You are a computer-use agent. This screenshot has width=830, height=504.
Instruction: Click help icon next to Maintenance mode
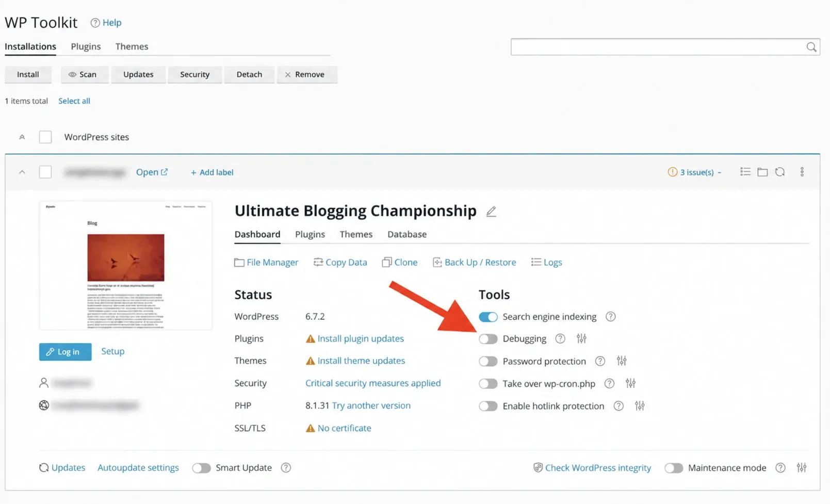coord(780,467)
